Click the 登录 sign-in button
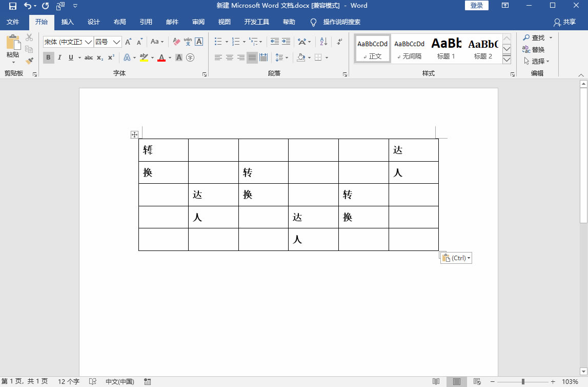This screenshot has width=588, height=387. 476,6
